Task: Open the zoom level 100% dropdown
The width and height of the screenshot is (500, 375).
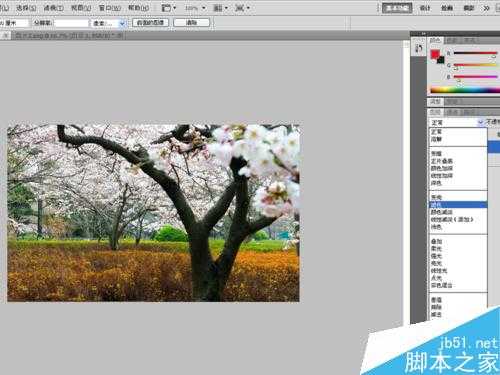Action: tap(195, 8)
